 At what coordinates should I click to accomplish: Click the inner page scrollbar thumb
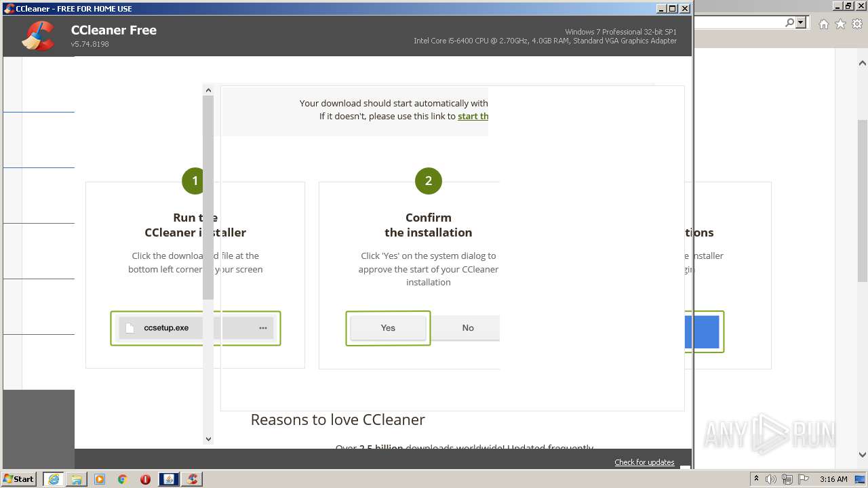[208, 197]
